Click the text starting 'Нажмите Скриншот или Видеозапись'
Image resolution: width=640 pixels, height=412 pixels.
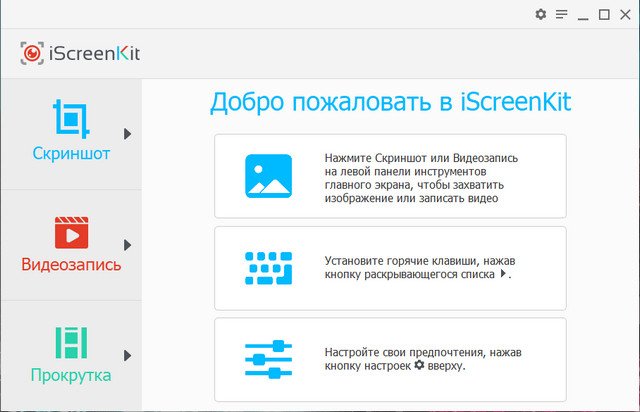(421, 178)
